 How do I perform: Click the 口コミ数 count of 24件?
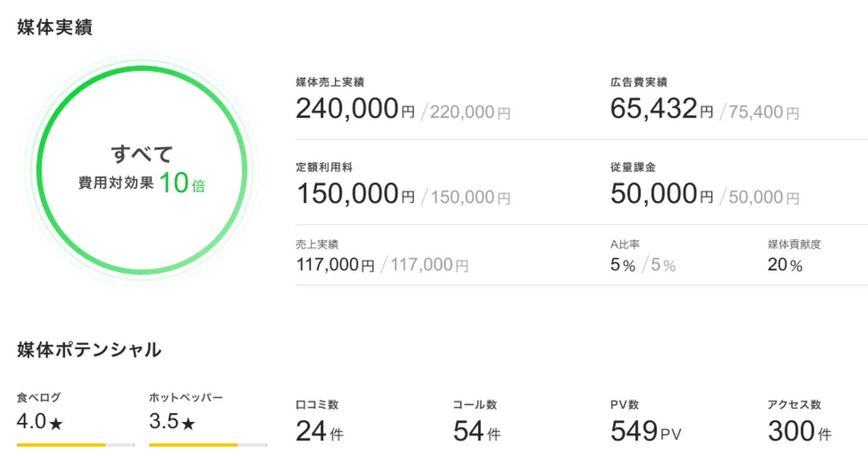pos(319,431)
